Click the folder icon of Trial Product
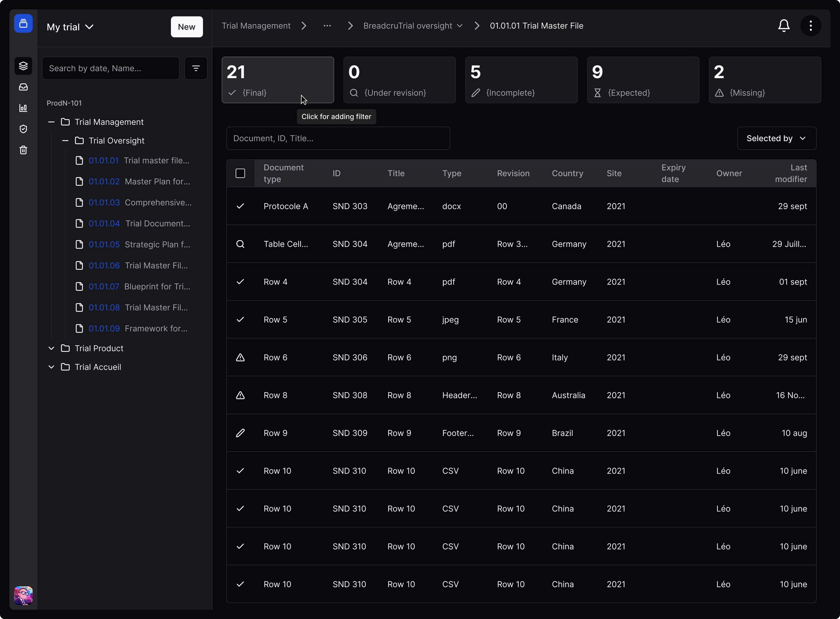 click(x=65, y=348)
